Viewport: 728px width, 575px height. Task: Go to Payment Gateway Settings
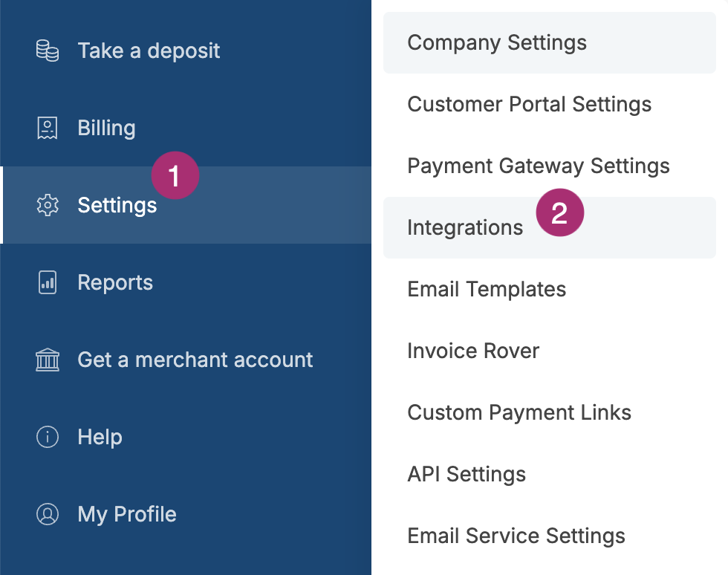coord(538,166)
